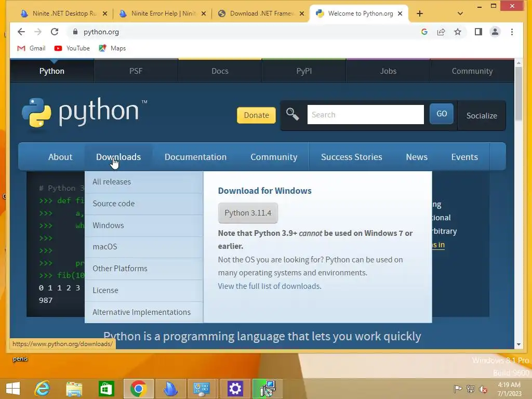
Task: Reload the python.org page
Action: pyautogui.click(x=55, y=32)
